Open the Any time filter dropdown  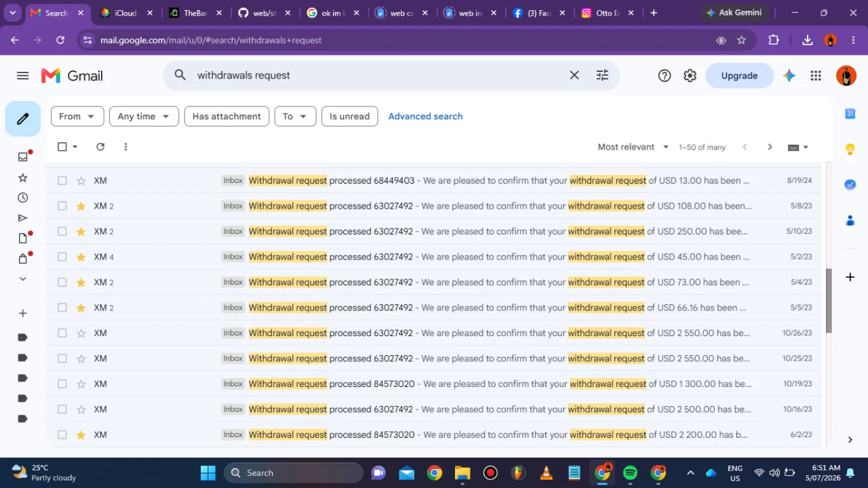click(x=144, y=116)
